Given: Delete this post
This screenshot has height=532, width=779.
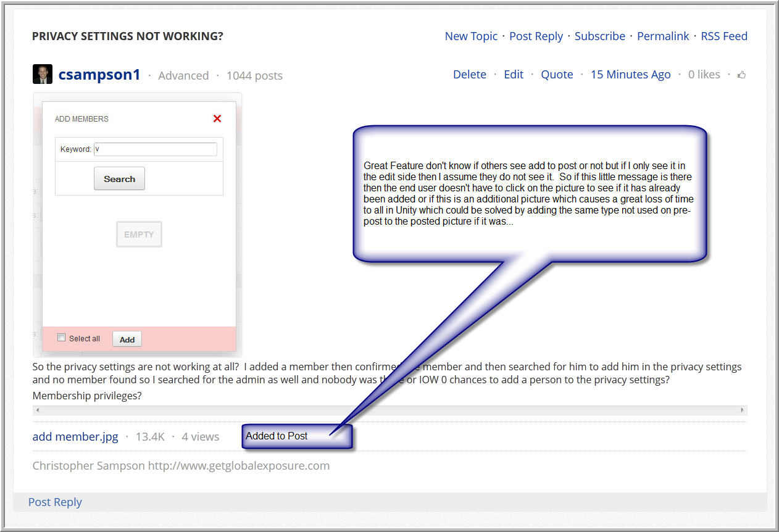Looking at the screenshot, I should coord(469,75).
